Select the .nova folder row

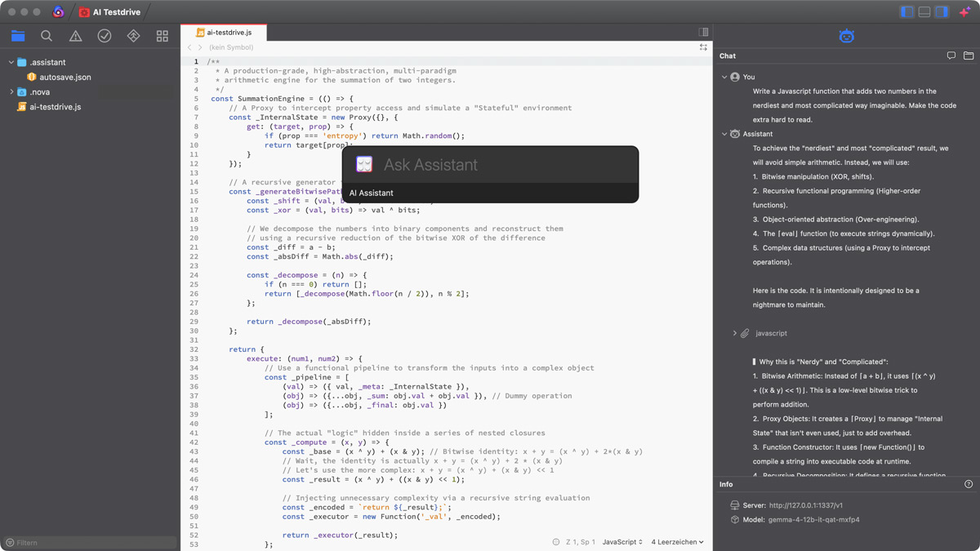[90, 92]
